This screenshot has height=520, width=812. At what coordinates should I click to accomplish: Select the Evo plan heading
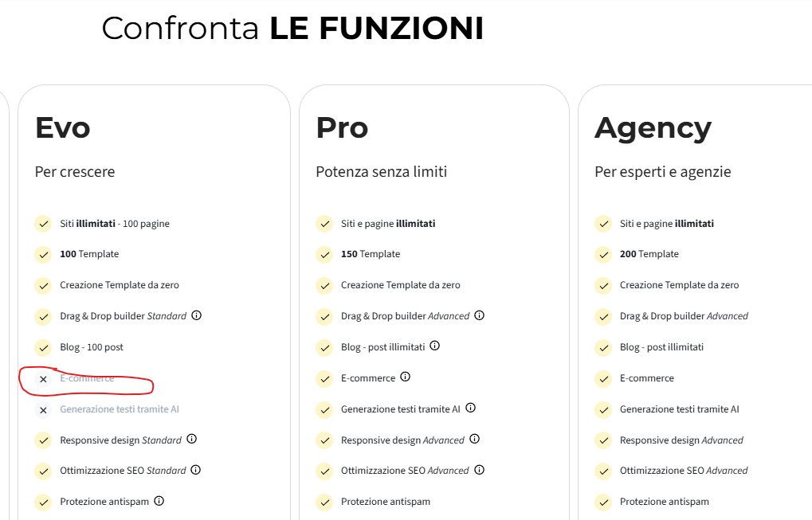tap(63, 127)
